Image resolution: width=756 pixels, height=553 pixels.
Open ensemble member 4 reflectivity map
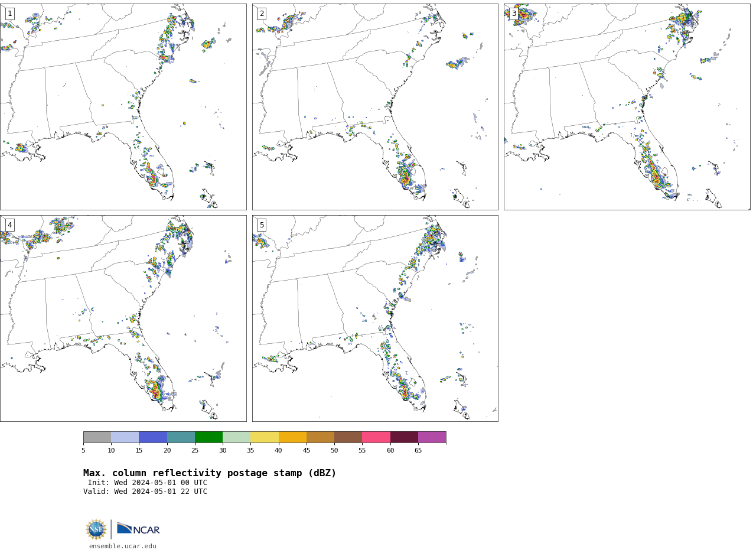point(123,318)
